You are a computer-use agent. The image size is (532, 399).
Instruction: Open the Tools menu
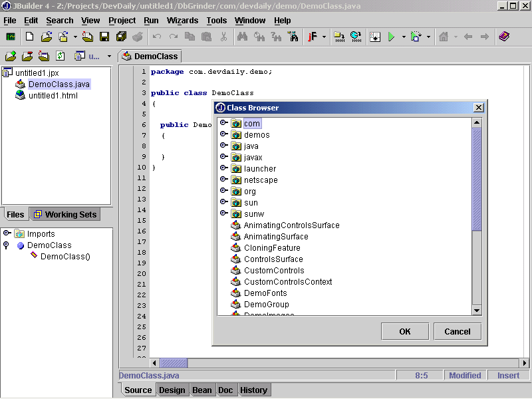[217, 21]
